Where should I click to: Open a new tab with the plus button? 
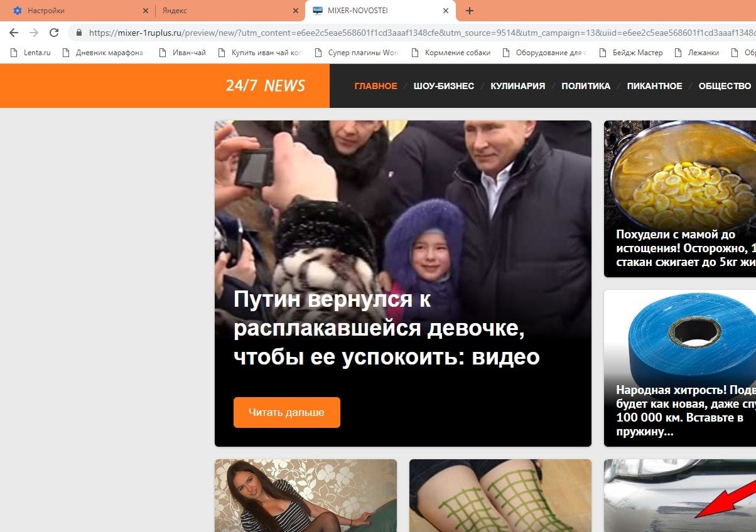coord(470,11)
